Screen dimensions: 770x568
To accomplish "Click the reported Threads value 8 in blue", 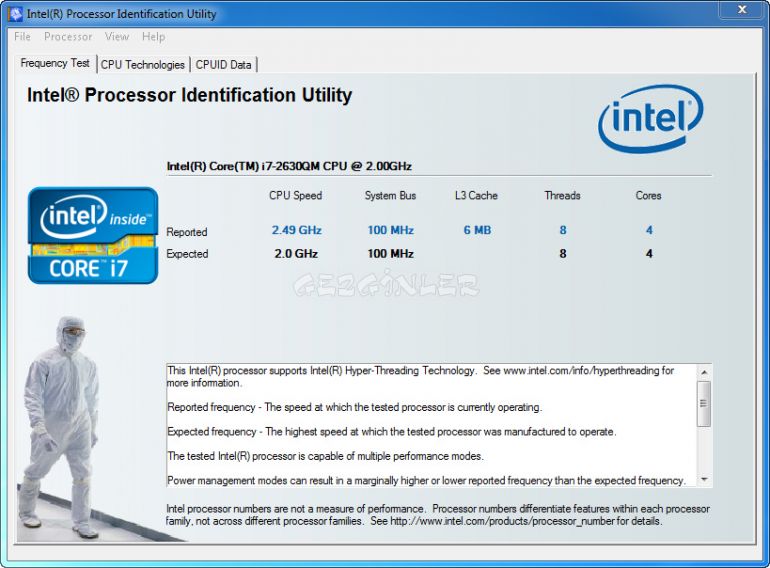I will (x=563, y=230).
